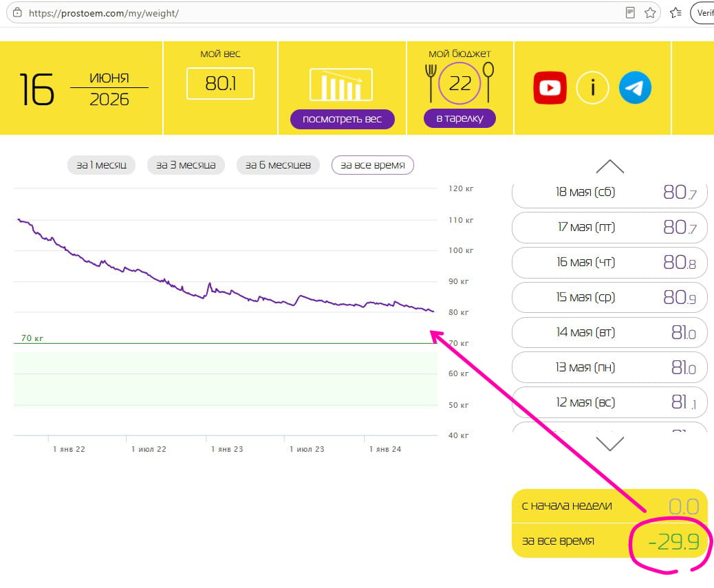
Task: Click the 'за все время' total row
Action: pyautogui.click(x=609, y=541)
